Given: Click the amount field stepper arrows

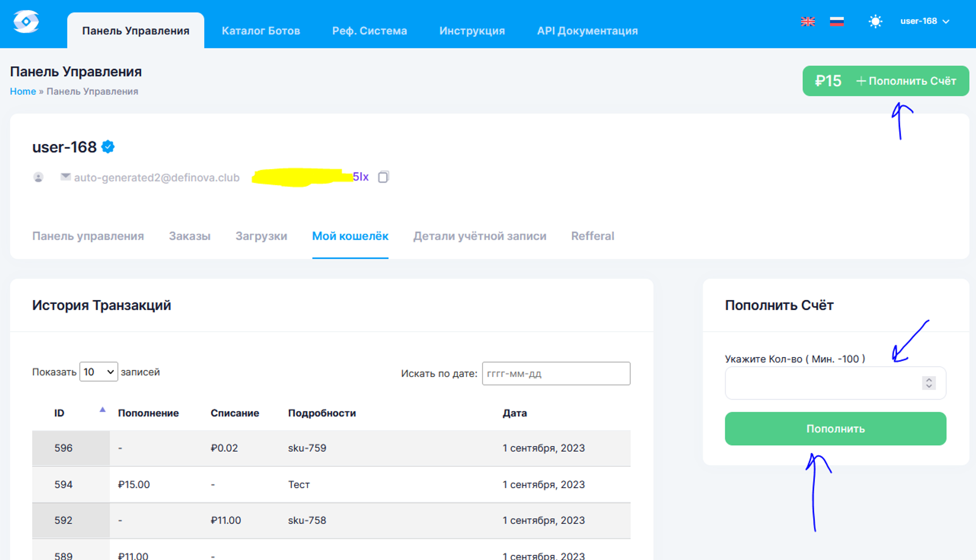Looking at the screenshot, I should (929, 383).
